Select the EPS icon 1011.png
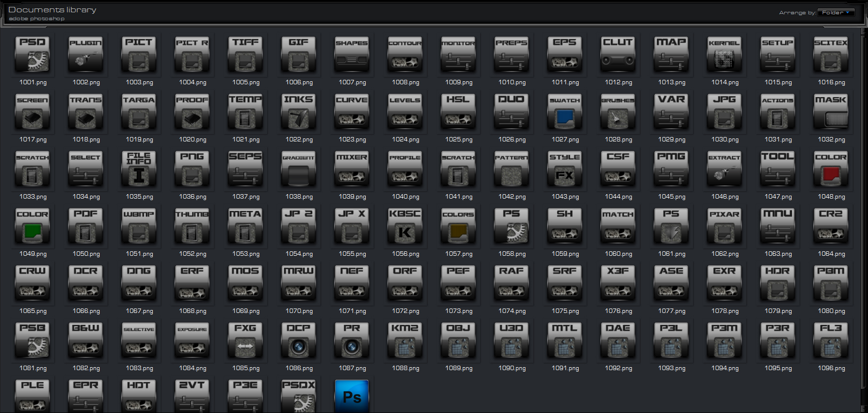The image size is (868, 413). tap(565, 54)
